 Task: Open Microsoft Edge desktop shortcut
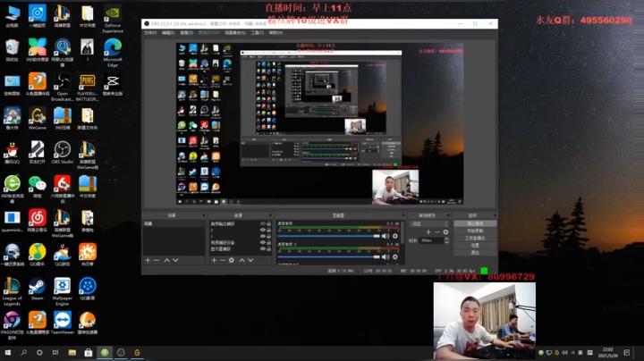[113, 53]
